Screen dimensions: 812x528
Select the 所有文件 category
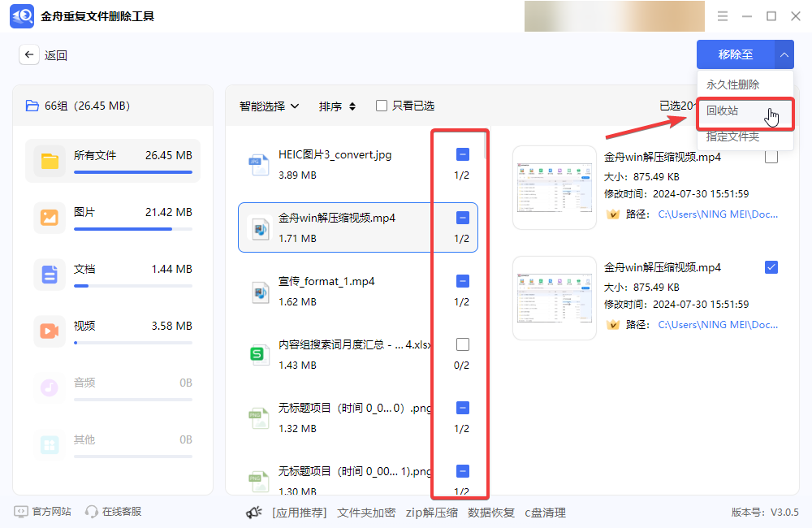coord(113,161)
